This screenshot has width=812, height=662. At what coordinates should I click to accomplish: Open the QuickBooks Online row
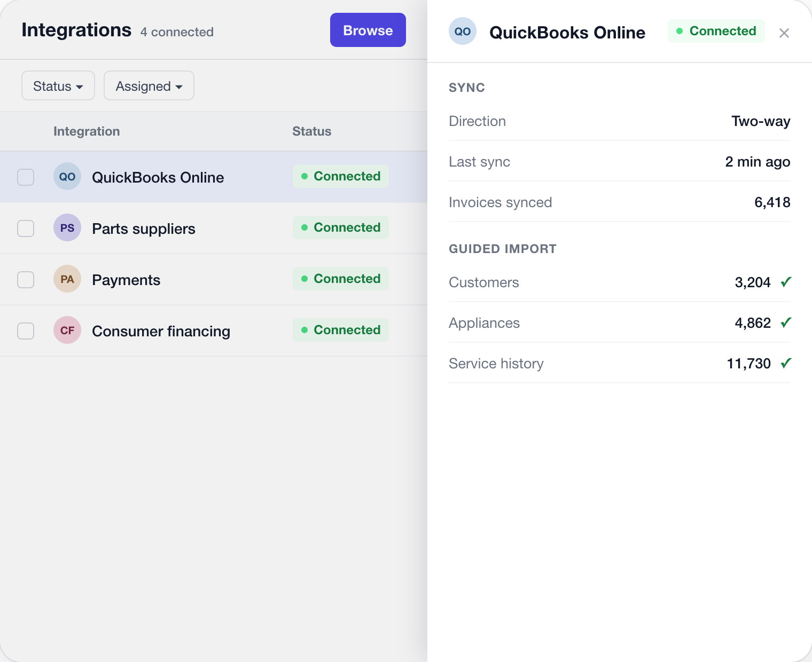click(214, 177)
